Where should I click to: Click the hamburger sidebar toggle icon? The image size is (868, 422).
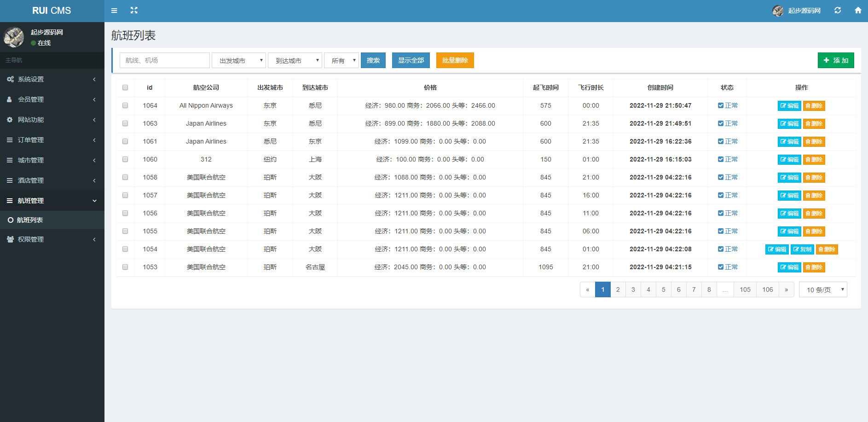[114, 11]
